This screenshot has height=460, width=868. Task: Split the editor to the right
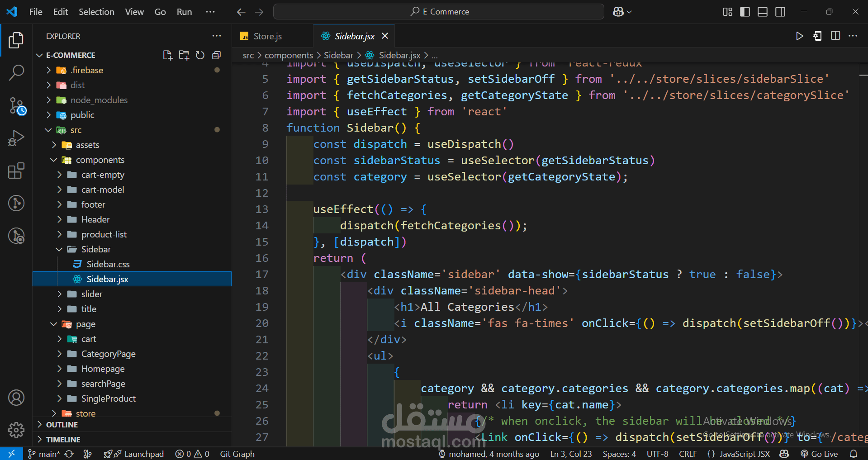[835, 36]
